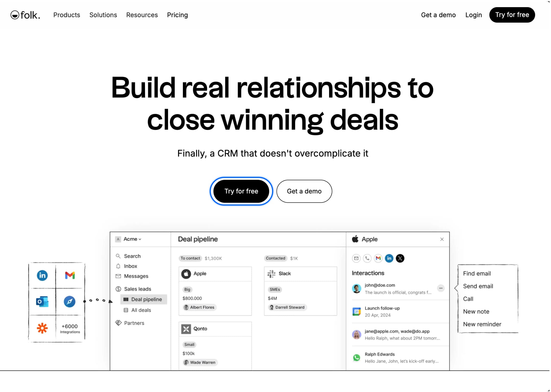Click the Pricing navigation link
The width and height of the screenshot is (551, 392).
(178, 15)
